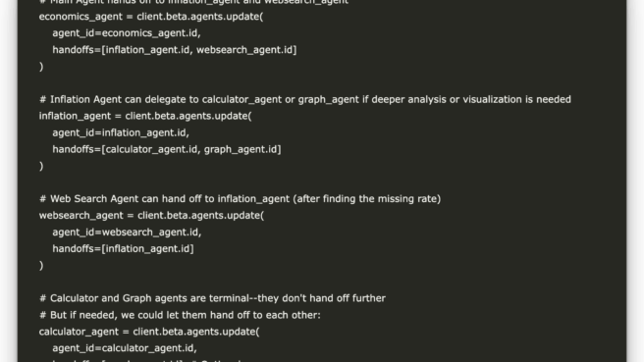Click closing parenthesis after inflation handoffs
The height and width of the screenshot is (362, 644).
pos(41,166)
